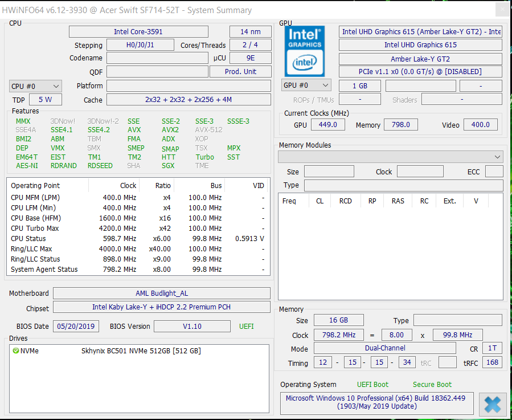Expand the Memory Modules dropdown
This screenshot has width=512, height=420.
click(x=390, y=157)
